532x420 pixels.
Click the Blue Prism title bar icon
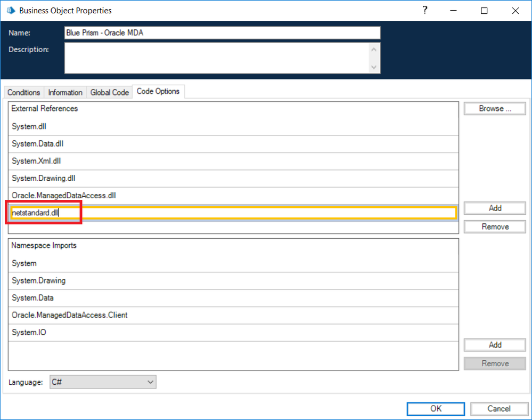click(x=11, y=11)
